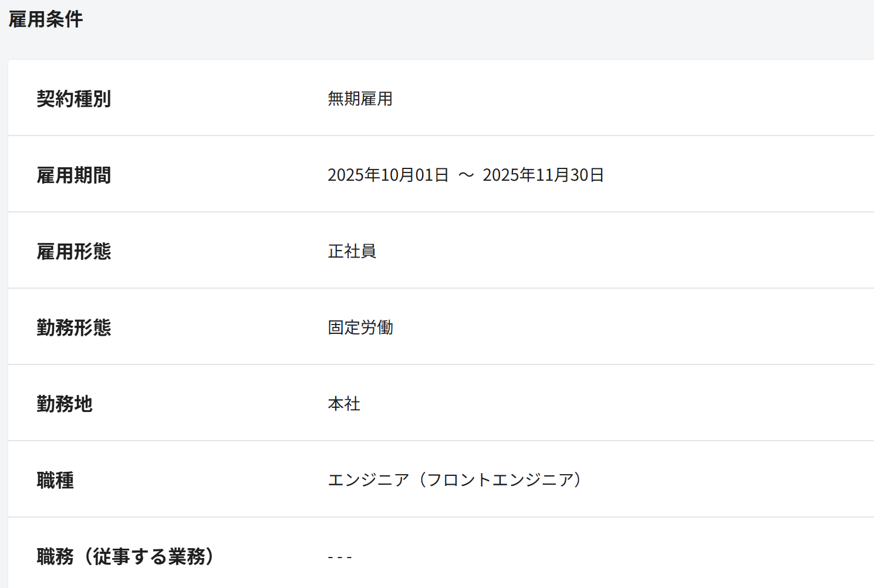Click the 契約種別 field label
874x588 pixels.
[73, 99]
